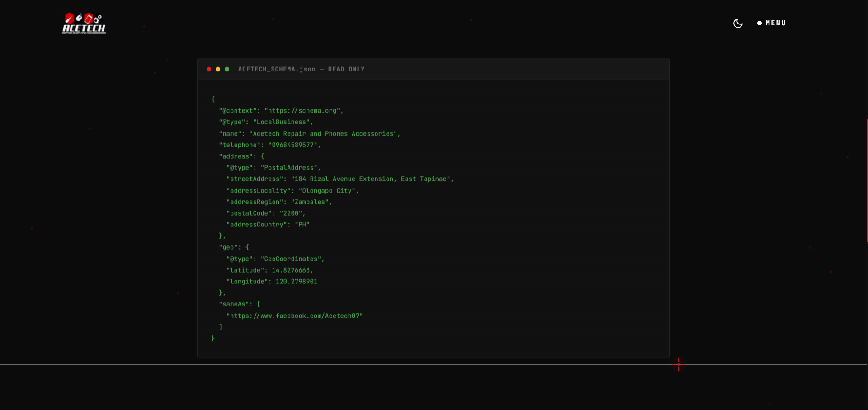Viewport: 868px width, 410px height.
Task: Click the addressRegion Zambales line
Action: [x=279, y=202]
